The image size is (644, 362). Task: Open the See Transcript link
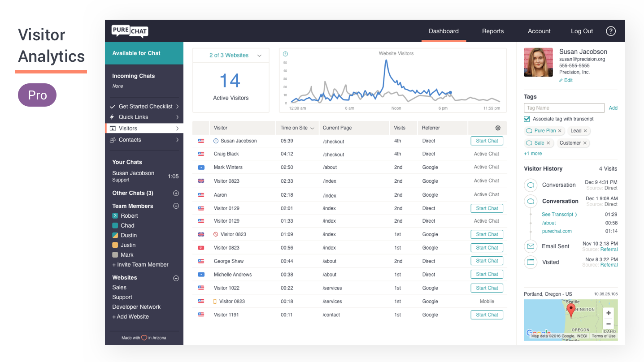coord(559,215)
